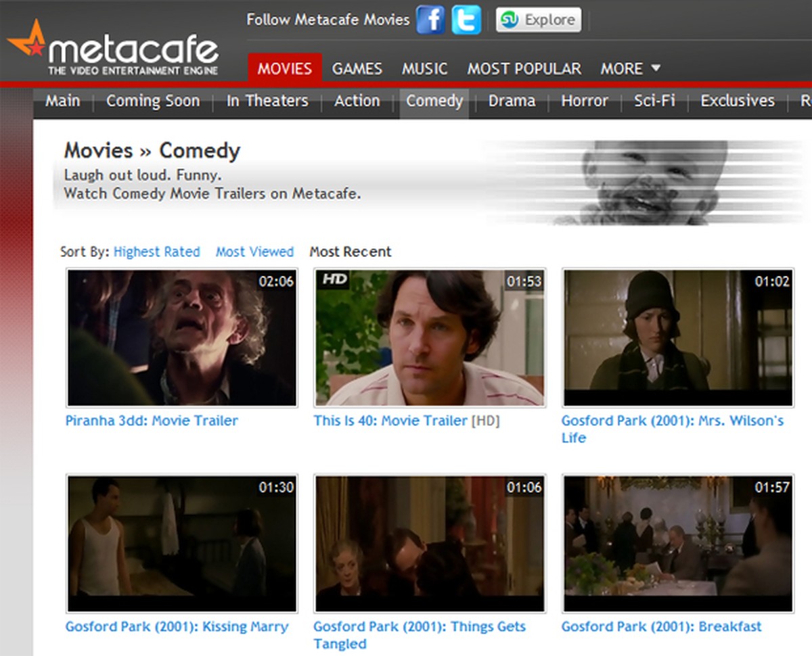
Task: Open the GAMES tab
Action: point(357,69)
